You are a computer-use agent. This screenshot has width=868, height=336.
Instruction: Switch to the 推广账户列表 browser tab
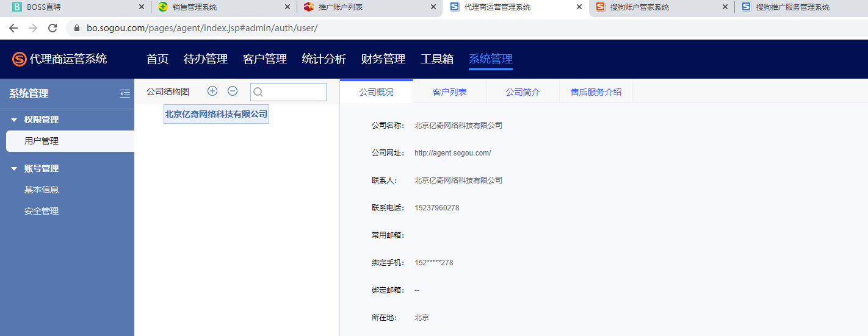[x=369, y=7]
